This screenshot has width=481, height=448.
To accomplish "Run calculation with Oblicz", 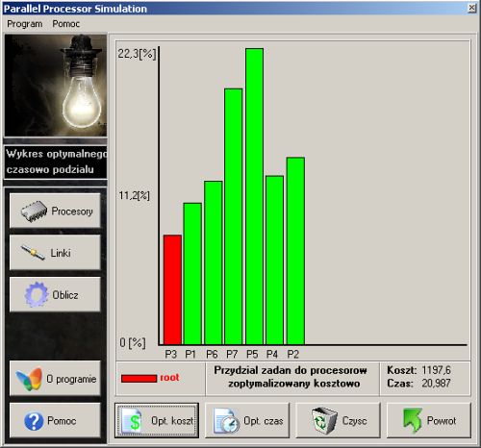I will pyautogui.click(x=55, y=294).
